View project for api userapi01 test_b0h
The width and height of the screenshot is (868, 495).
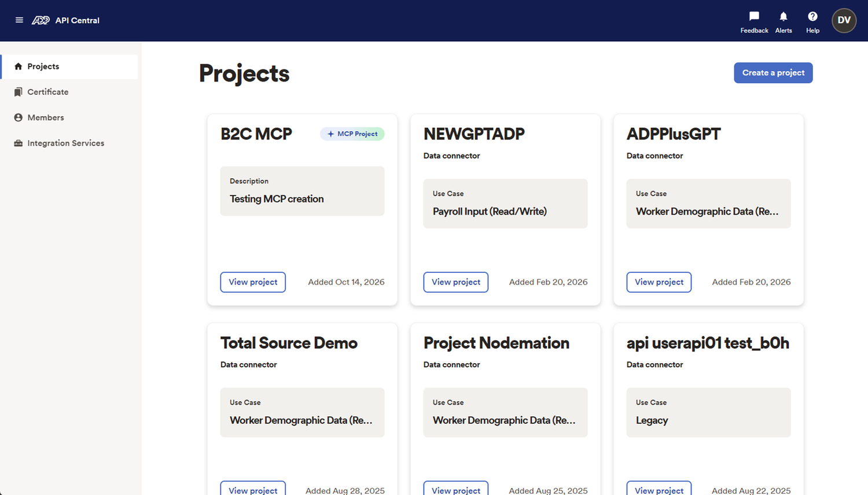[659, 489]
